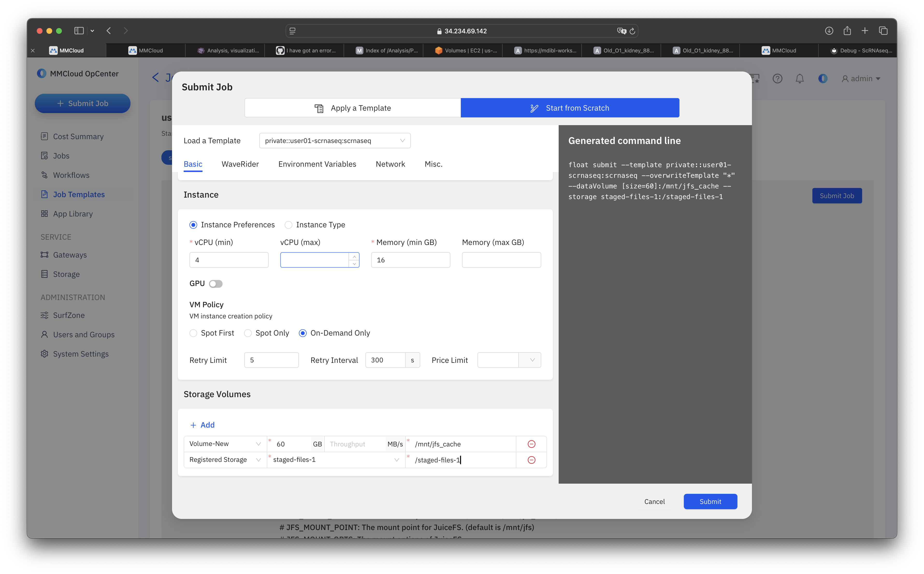The width and height of the screenshot is (924, 574).
Task: Open the Load a Template dropdown
Action: pyautogui.click(x=334, y=140)
